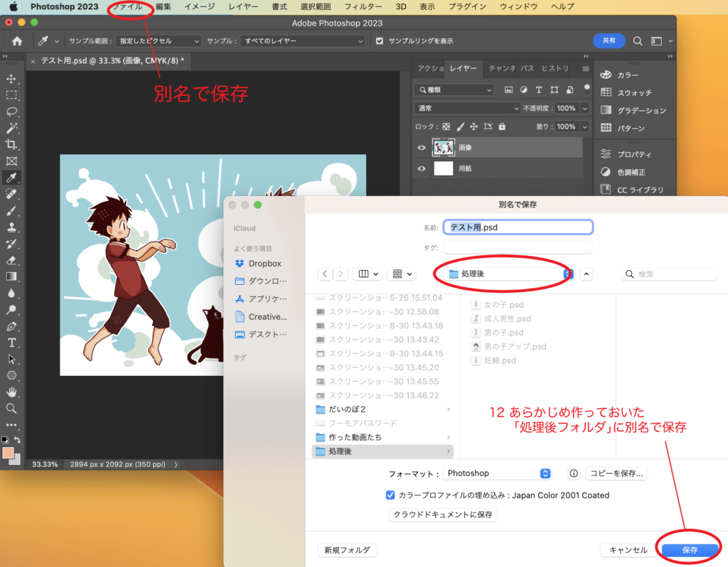Select the Horizontal Type tool
Image resolution: width=728 pixels, height=567 pixels.
(x=11, y=343)
